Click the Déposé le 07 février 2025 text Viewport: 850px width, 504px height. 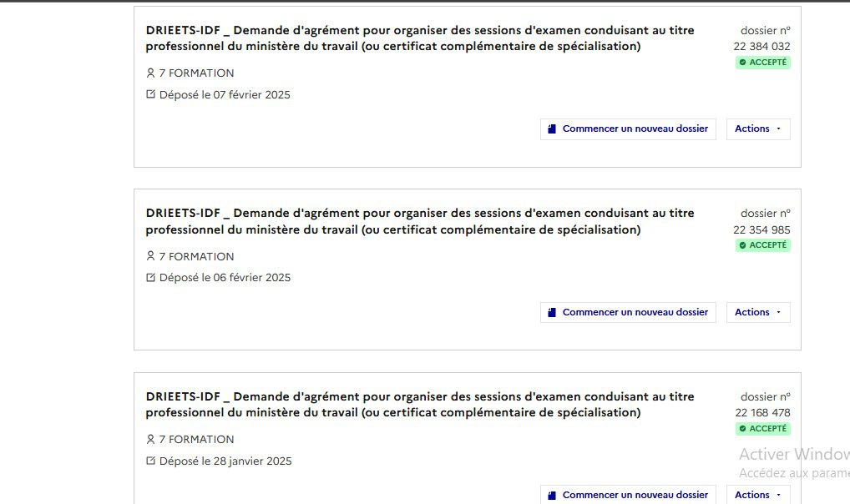coord(225,94)
